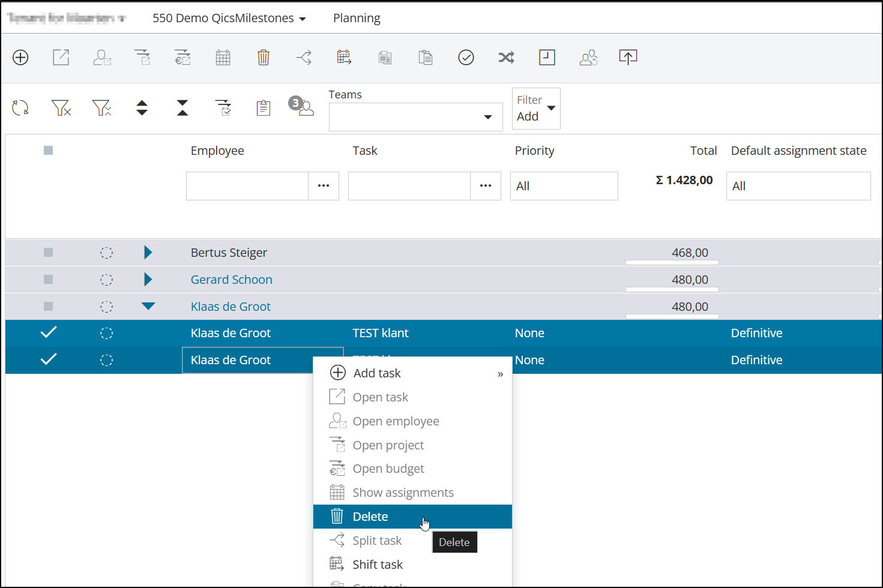
Task: Choose Show assignments in the context menu
Action: pyautogui.click(x=412, y=493)
